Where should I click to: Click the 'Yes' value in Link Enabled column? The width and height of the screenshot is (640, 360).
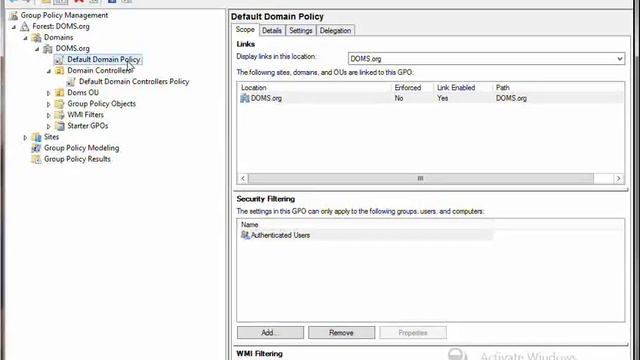click(x=442, y=98)
